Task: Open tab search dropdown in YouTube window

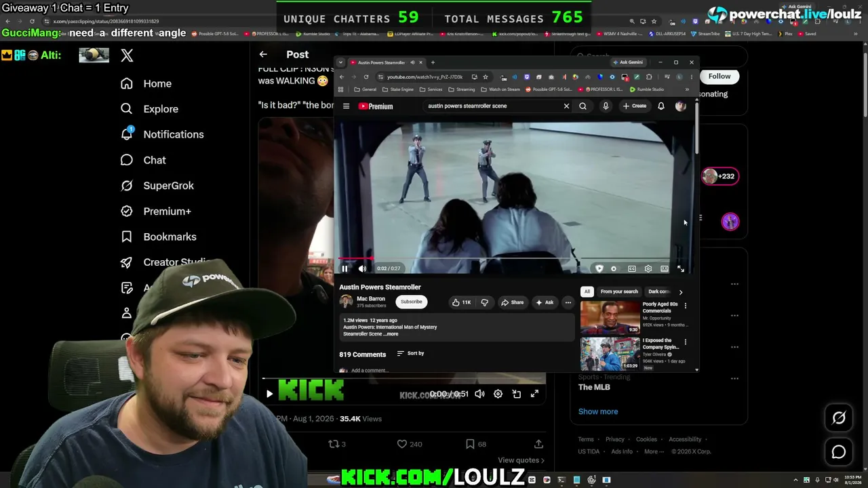Action: (x=340, y=62)
